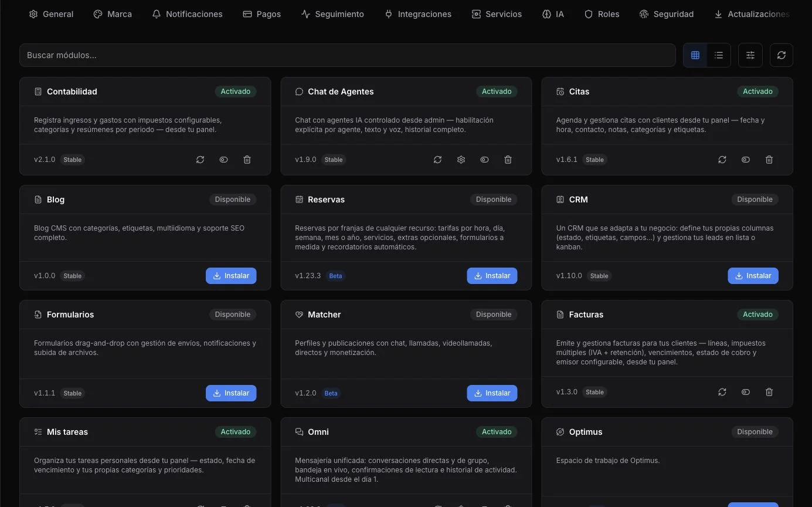
Task: Go to the Servicios tab
Action: coord(497,14)
